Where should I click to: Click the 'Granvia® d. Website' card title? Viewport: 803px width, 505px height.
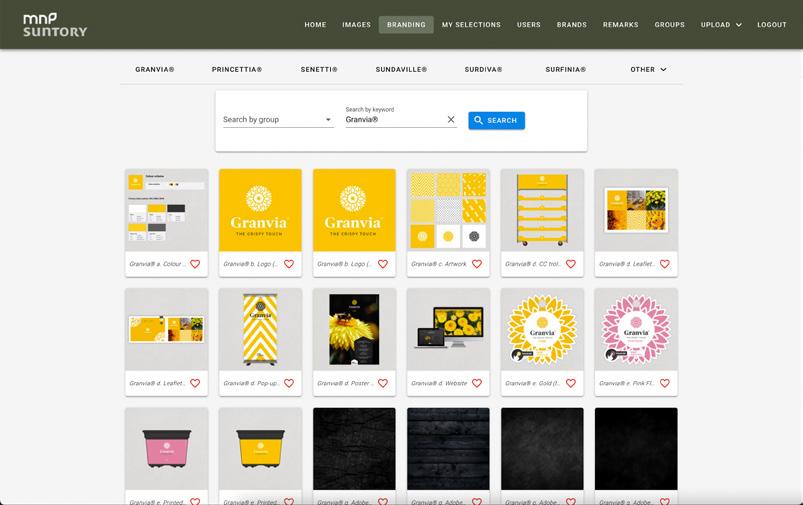click(439, 383)
